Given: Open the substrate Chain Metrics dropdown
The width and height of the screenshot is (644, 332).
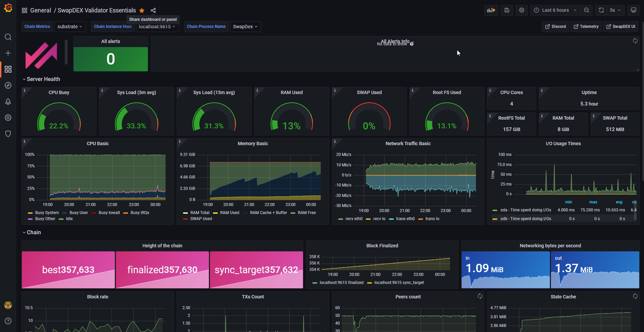Looking at the screenshot, I should tap(70, 27).
